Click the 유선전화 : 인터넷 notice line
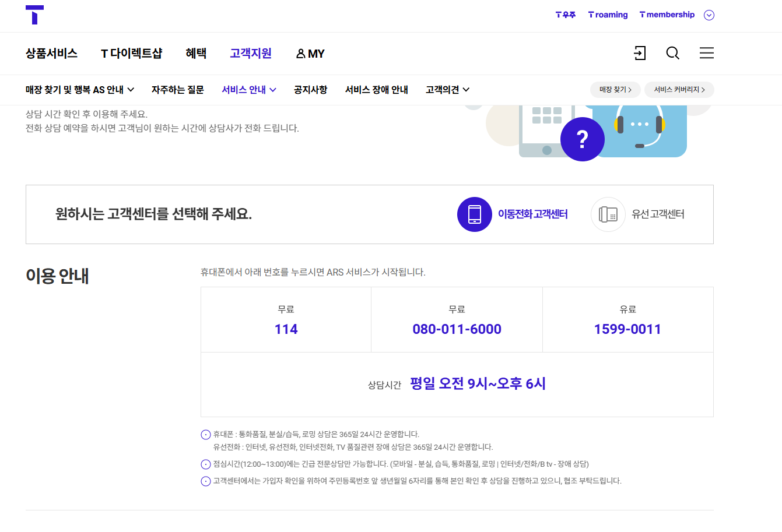782x532 pixels. (x=353, y=448)
